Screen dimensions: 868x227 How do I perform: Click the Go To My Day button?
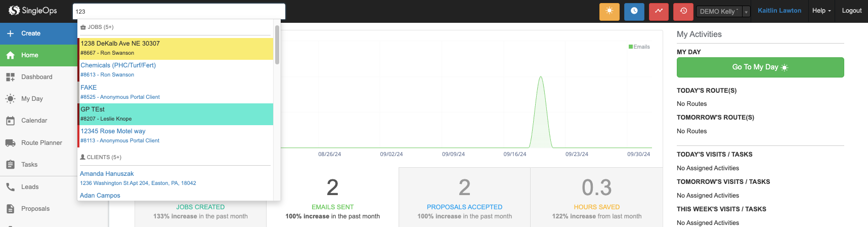760,67
